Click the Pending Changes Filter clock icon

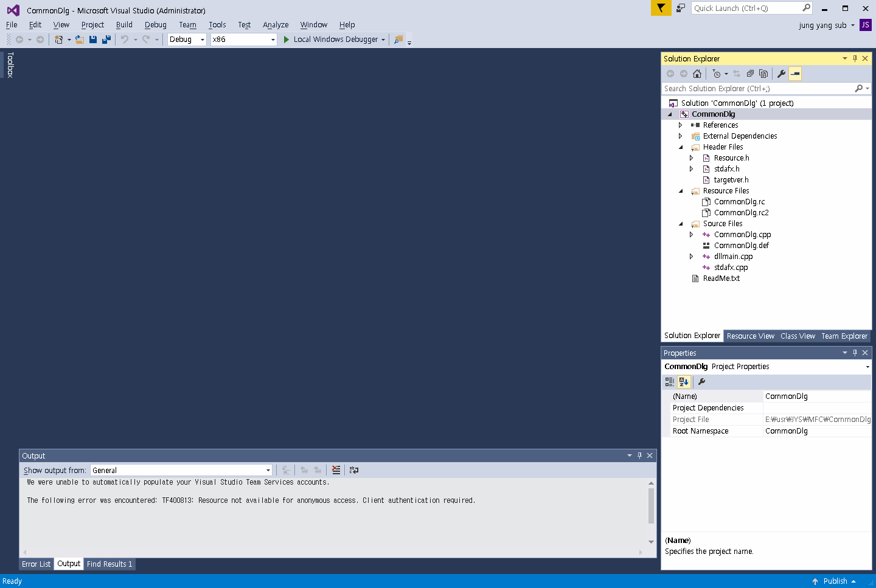[x=717, y=74]
